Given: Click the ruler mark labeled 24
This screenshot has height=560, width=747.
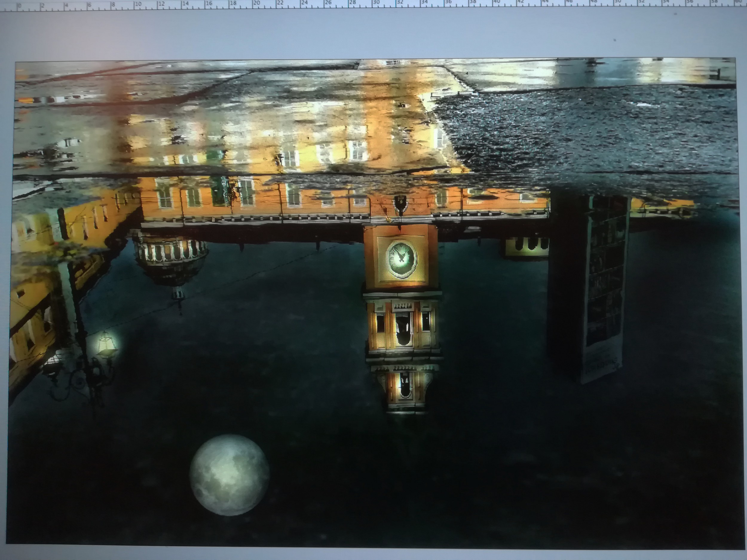Looking at the screenshot, I should (304, 3).
